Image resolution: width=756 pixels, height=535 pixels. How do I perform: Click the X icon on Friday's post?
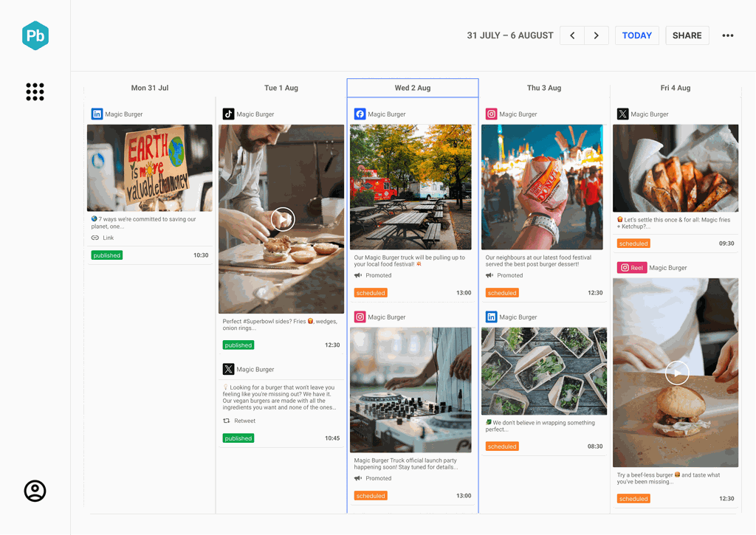coord(622,114)
